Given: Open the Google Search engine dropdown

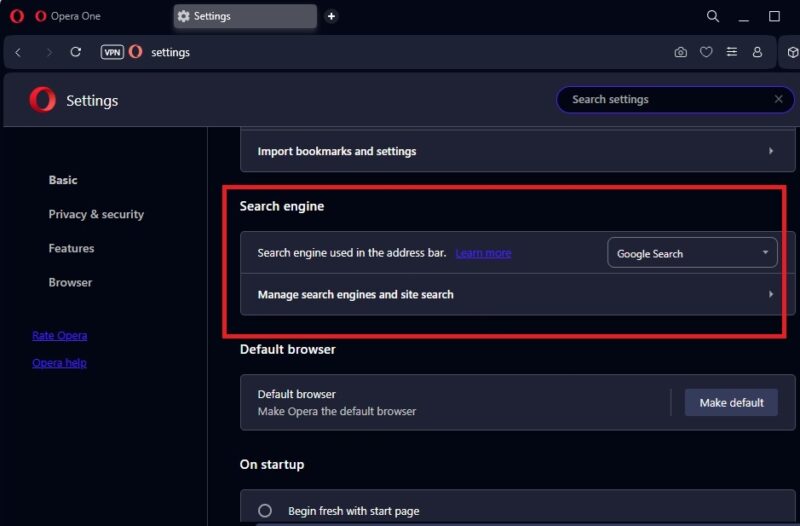Looking at the screenshot, I should [x=692, y=253].
